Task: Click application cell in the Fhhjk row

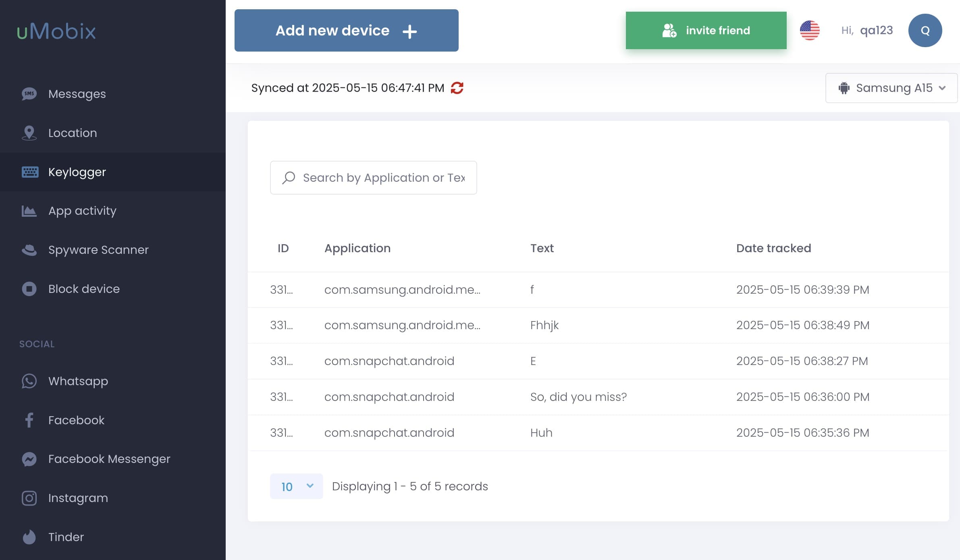Action: pyautogui.click(x=402, y=325)
